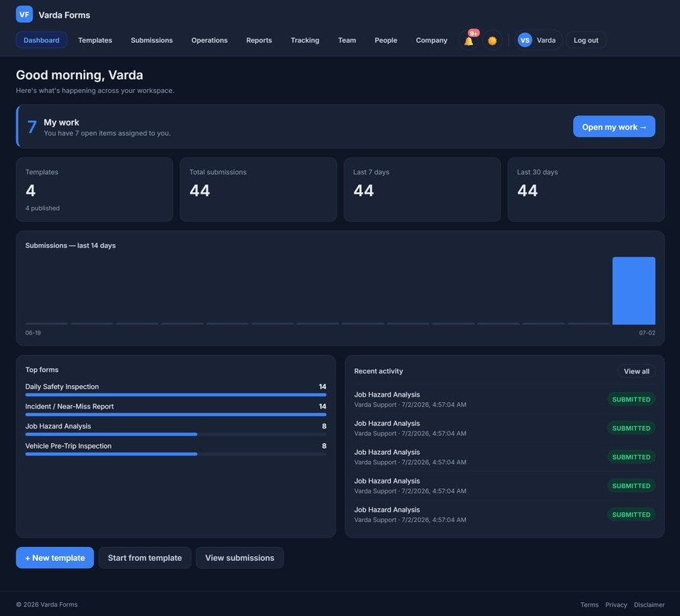
Task: Click the Varda user name
Action: click(x=546, y=40)
